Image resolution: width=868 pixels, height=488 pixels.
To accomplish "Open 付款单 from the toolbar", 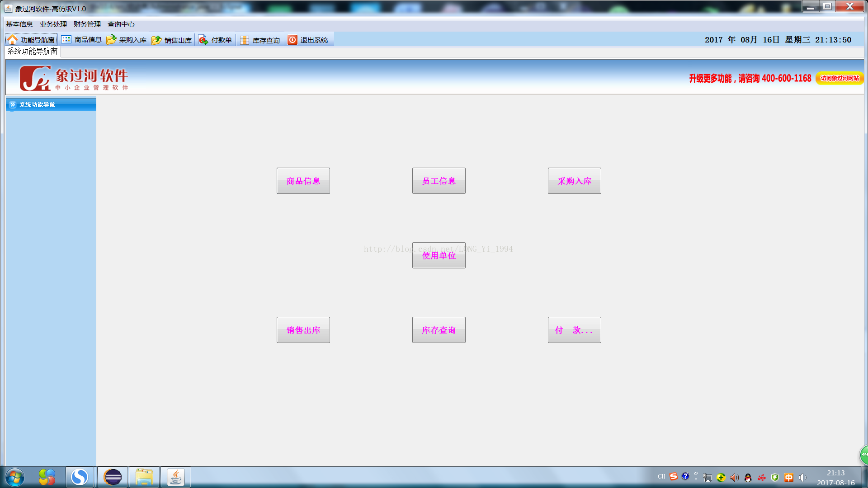I will tap(203, 40).
